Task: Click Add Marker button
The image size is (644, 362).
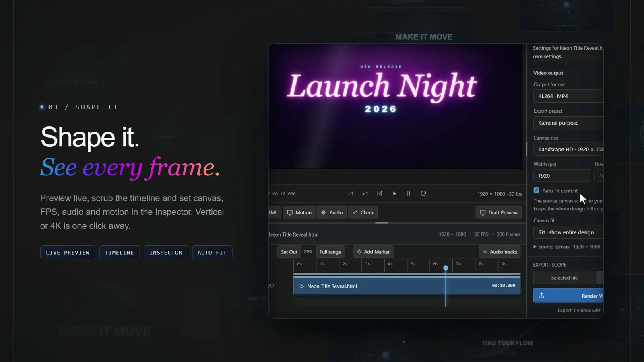Action: [373, 252]
